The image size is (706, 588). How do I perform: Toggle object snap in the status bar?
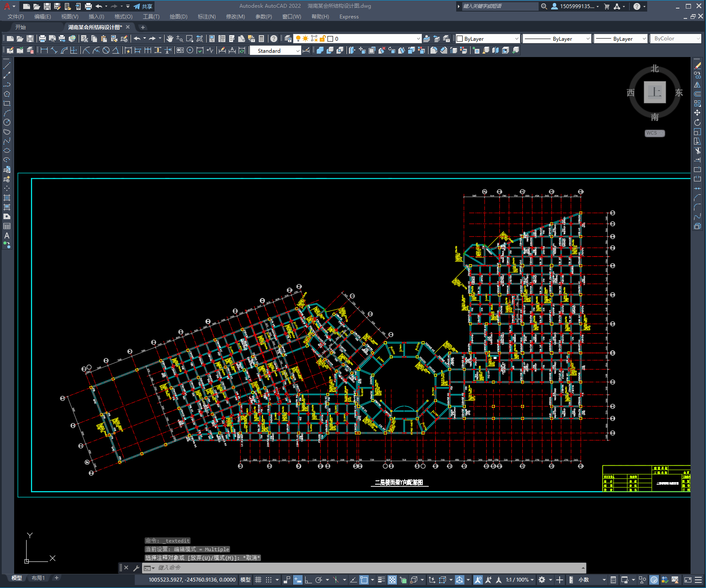coord(364,580)
